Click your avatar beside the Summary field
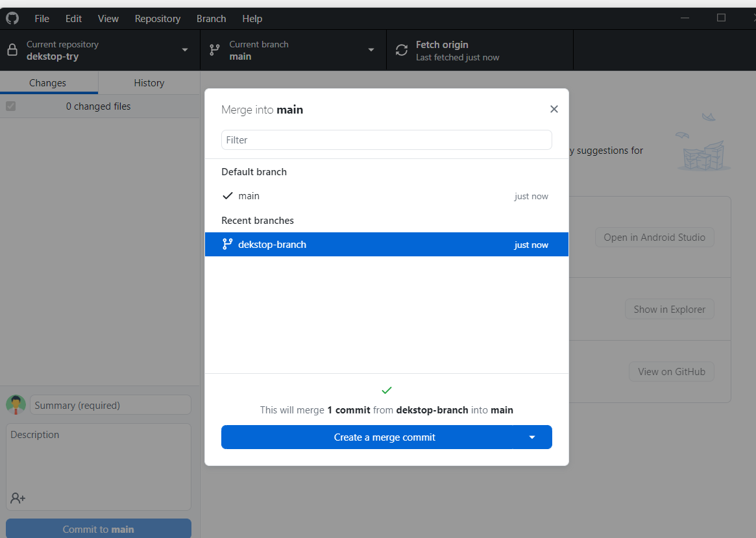756x538 pixels. pos(14,404)
